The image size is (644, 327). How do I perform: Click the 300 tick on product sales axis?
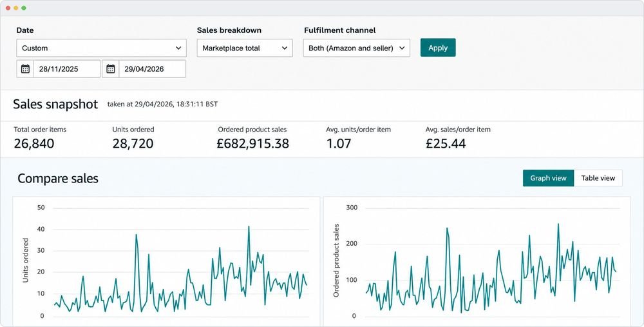352,207
